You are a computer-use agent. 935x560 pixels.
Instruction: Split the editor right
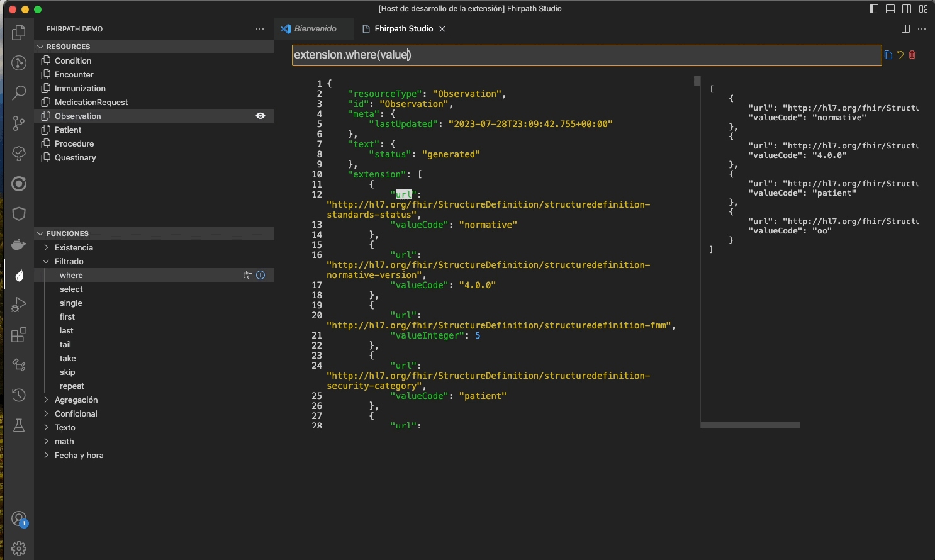click(x=905, y=29)
